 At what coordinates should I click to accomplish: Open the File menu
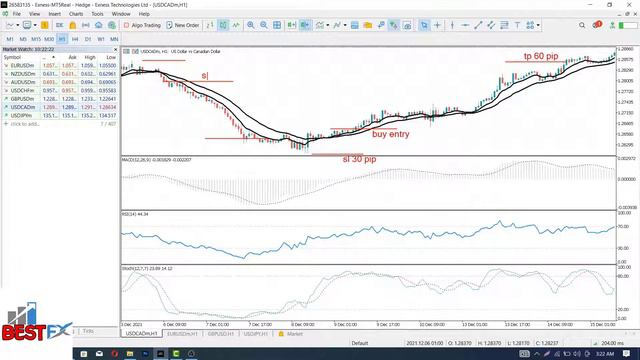17,14
